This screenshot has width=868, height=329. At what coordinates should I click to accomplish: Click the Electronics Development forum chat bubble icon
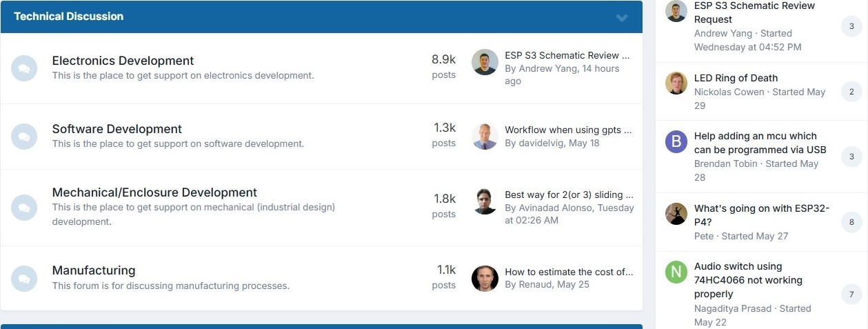point(24,68)
